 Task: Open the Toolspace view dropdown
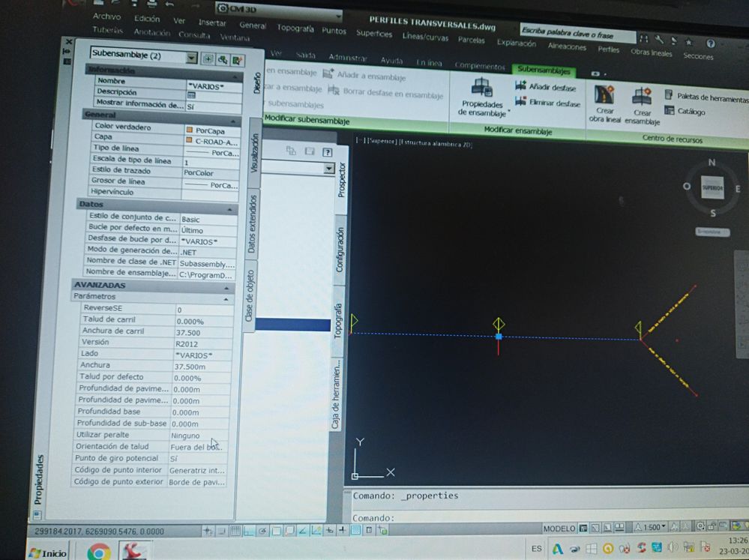pos(328,168)
